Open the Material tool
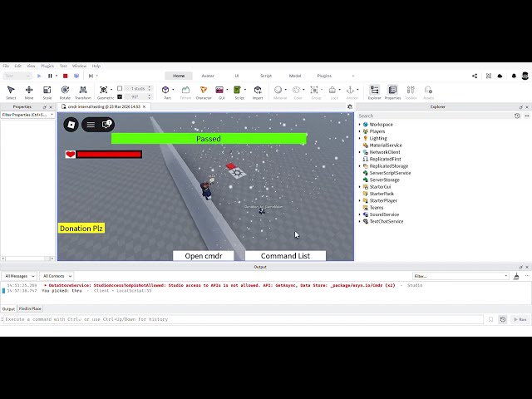 pyautogui.click(x=278, y=92)
